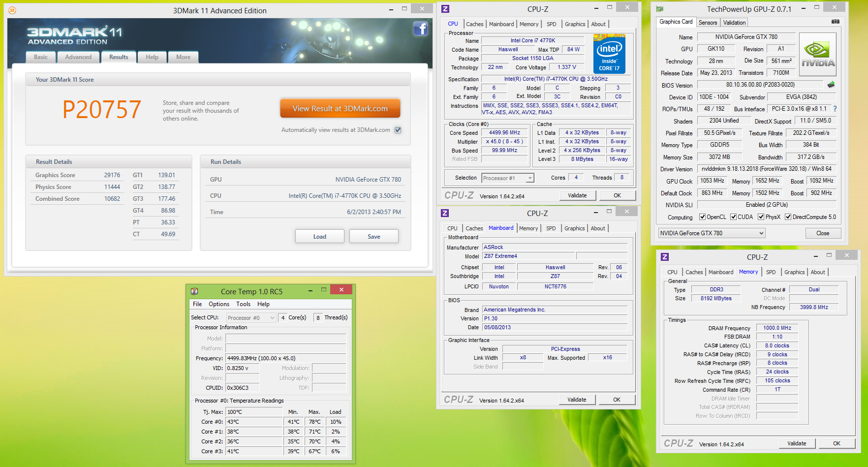Image resolution: width=868 pixels, height=467 pixels.
Task: Open Graphics tab in CPU-Z Mainboard window
Action: tap(575, 228)
